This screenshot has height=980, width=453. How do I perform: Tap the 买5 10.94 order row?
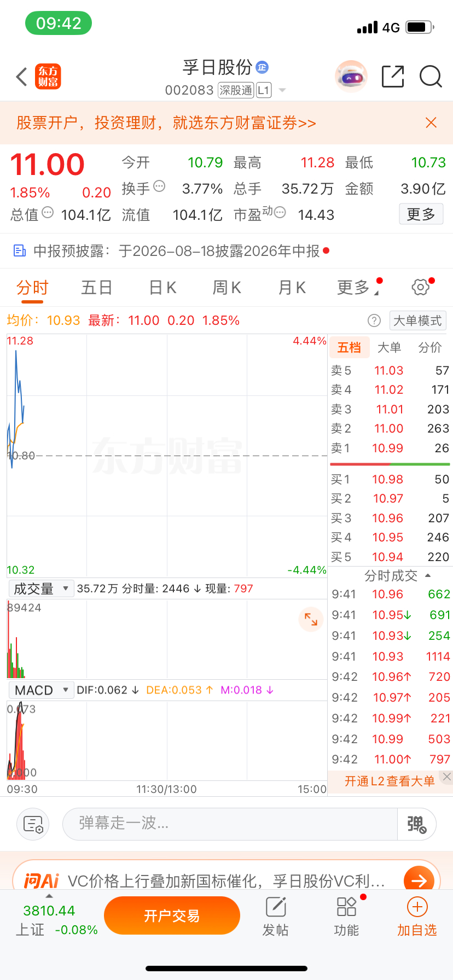click(390, 557)
